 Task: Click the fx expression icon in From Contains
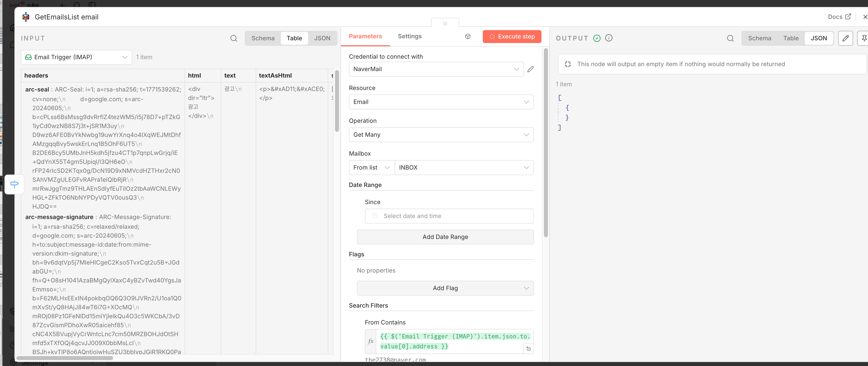coord(371,341)
